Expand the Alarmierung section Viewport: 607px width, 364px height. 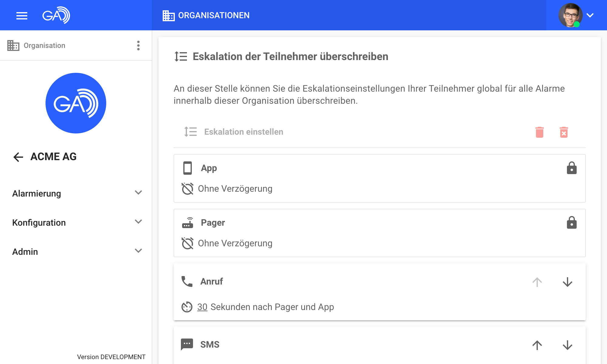tap(138, 193)
